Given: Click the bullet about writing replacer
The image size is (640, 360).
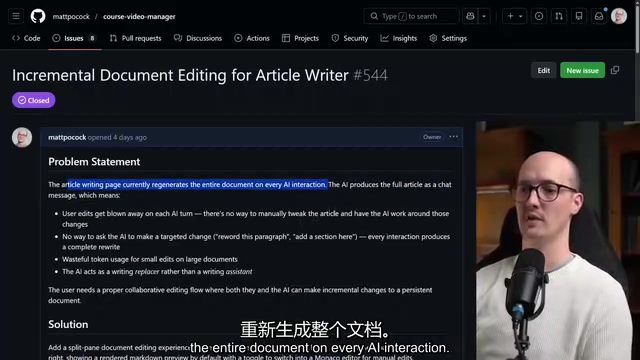Looking at the screenshot, I should [x=157, y=271].
